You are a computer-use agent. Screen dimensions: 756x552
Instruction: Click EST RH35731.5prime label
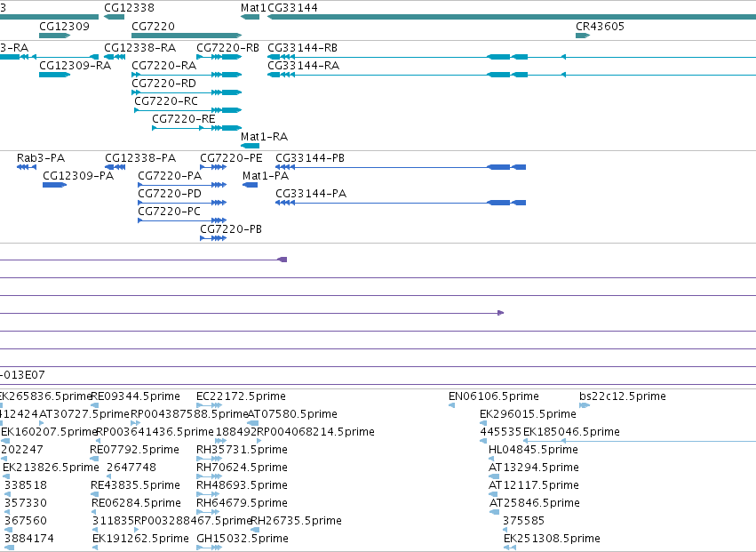tap(242, 450)
